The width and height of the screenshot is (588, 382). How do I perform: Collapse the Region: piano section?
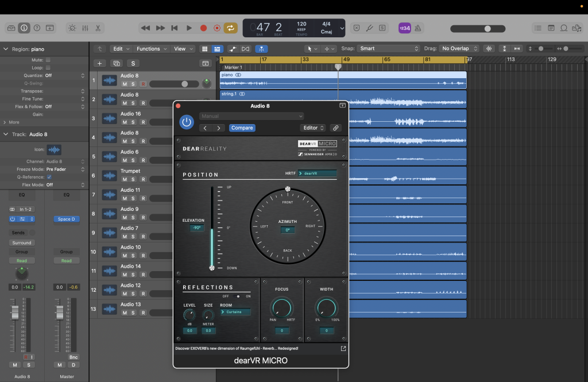click(x=6, y=49)
